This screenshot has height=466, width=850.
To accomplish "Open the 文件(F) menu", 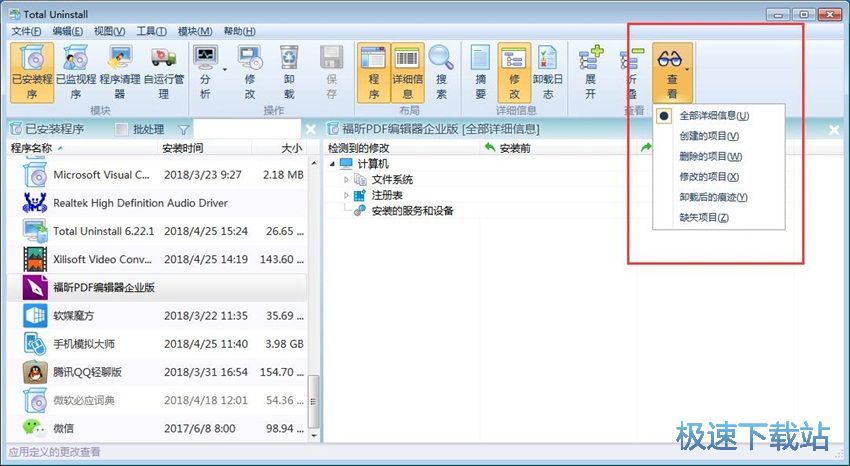I will click(x=26, y=31).
